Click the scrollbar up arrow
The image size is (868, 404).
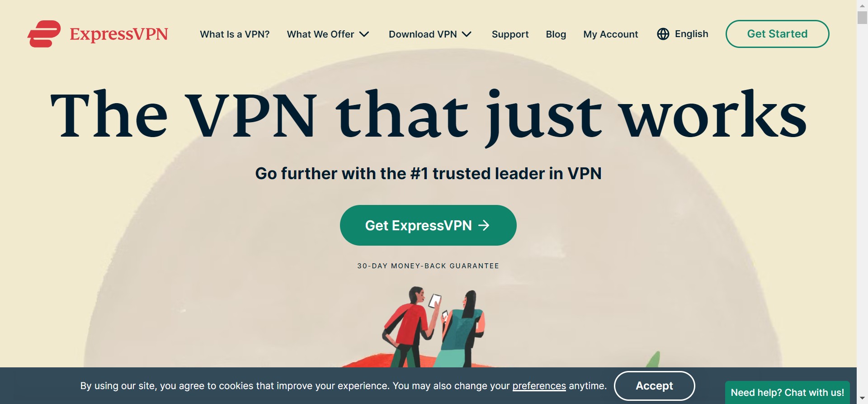pos(862,5)
